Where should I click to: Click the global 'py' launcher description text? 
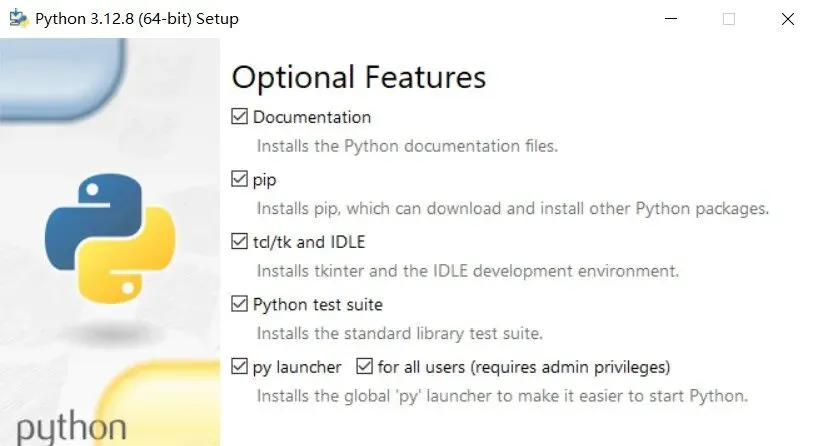[x=501, y=396]
